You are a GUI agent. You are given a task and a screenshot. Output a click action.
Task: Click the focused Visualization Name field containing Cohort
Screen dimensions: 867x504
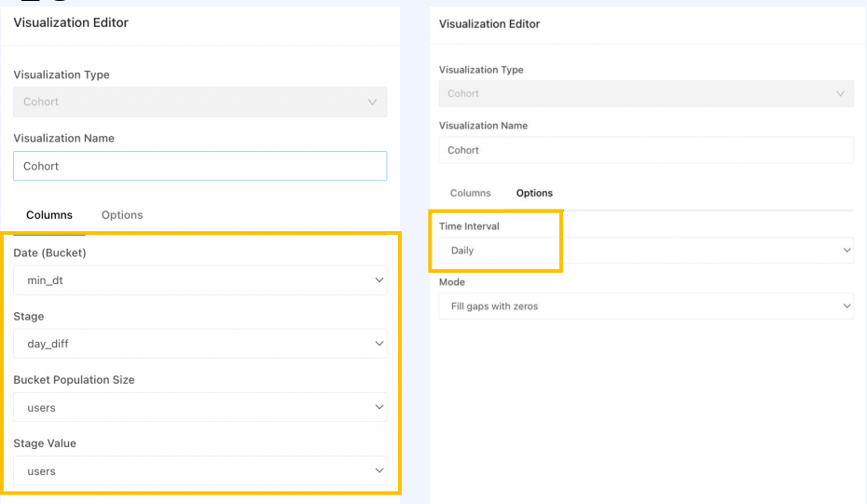coord(200,166)
